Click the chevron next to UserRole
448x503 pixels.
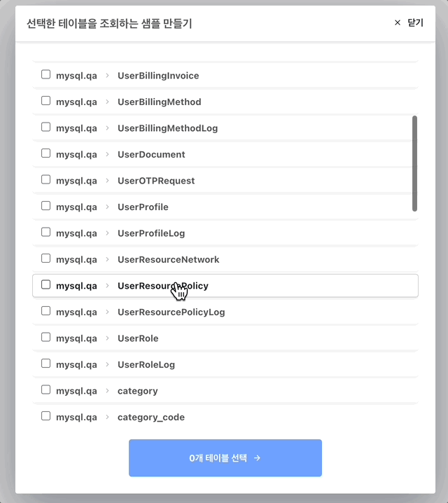point(107,338)
